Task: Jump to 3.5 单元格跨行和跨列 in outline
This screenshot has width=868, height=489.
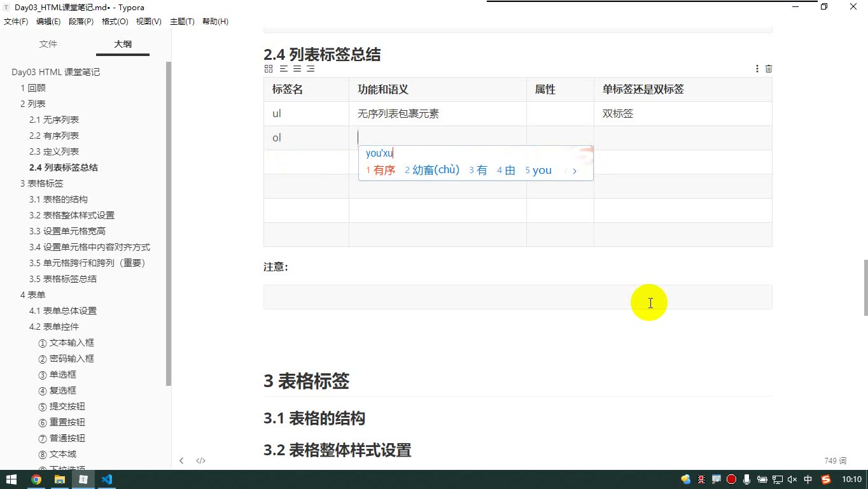Action: click(88, 263)
